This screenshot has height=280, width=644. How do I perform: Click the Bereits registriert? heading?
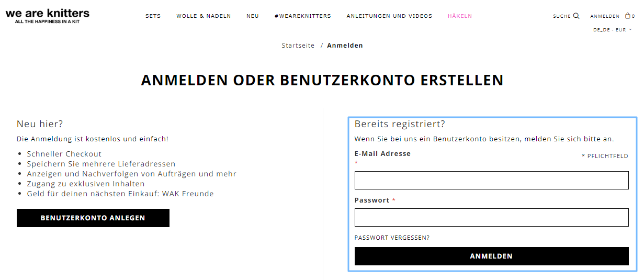click(x=400, y=124)
